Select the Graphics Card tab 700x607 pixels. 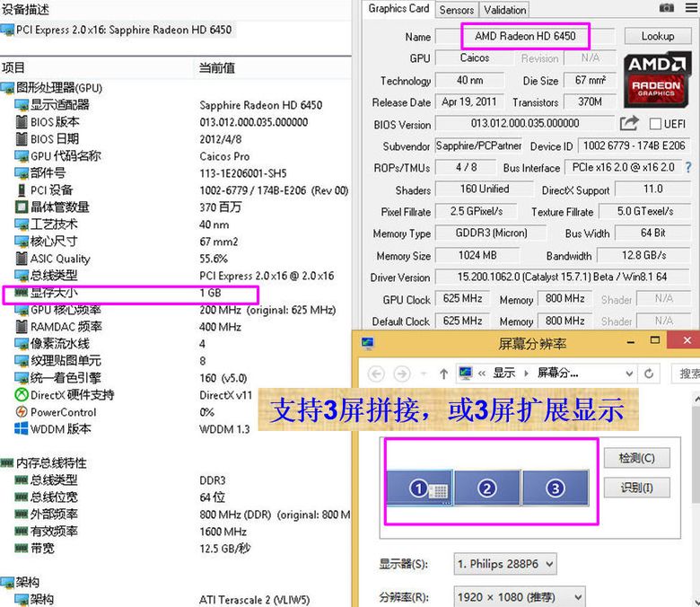(x=398, y=8)
